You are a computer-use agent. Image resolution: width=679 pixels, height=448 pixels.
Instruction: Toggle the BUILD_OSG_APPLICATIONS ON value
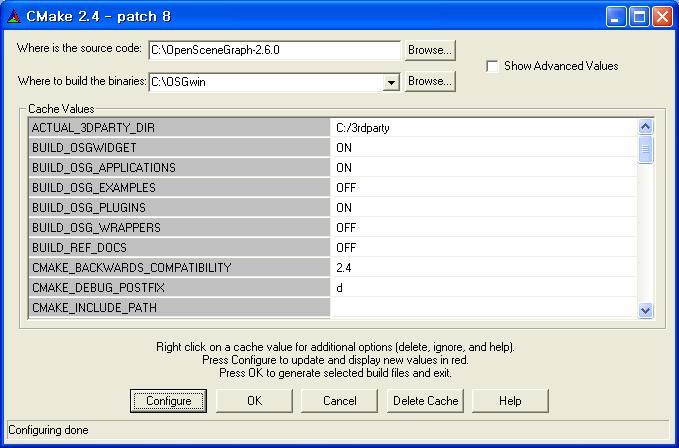pos(484,168)
